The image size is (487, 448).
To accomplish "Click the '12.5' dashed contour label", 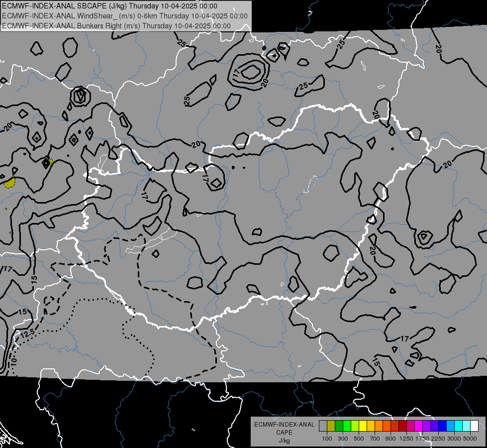I will pos(28,334).
